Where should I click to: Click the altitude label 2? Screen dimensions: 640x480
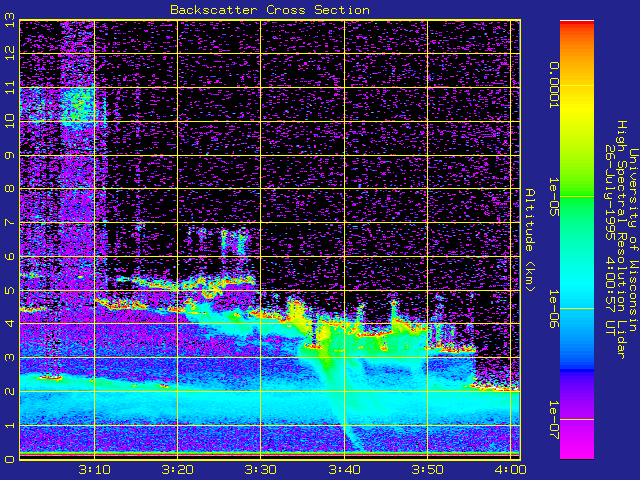tap(9, 391)
